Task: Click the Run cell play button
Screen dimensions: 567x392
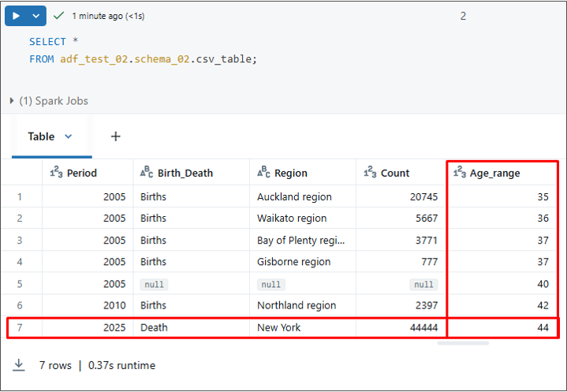Action: [16, 15]
